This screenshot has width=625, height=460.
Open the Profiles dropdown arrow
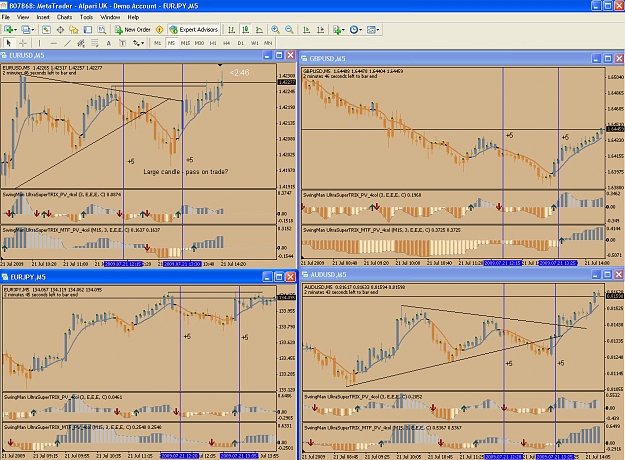pyautogui.click(x=33, y=29)
